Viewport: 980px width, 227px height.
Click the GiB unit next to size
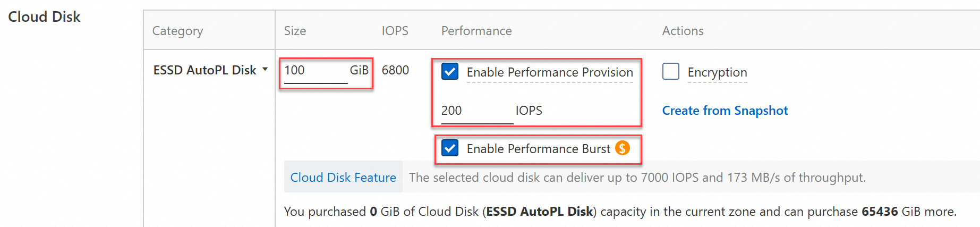coord(359,70)
